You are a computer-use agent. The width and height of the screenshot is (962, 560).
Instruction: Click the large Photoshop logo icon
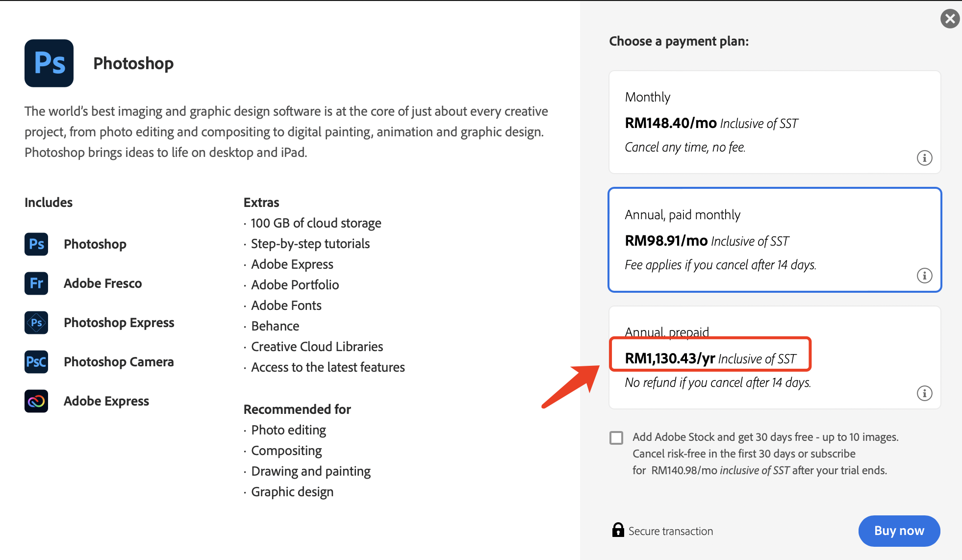click(x=49, y=63)
